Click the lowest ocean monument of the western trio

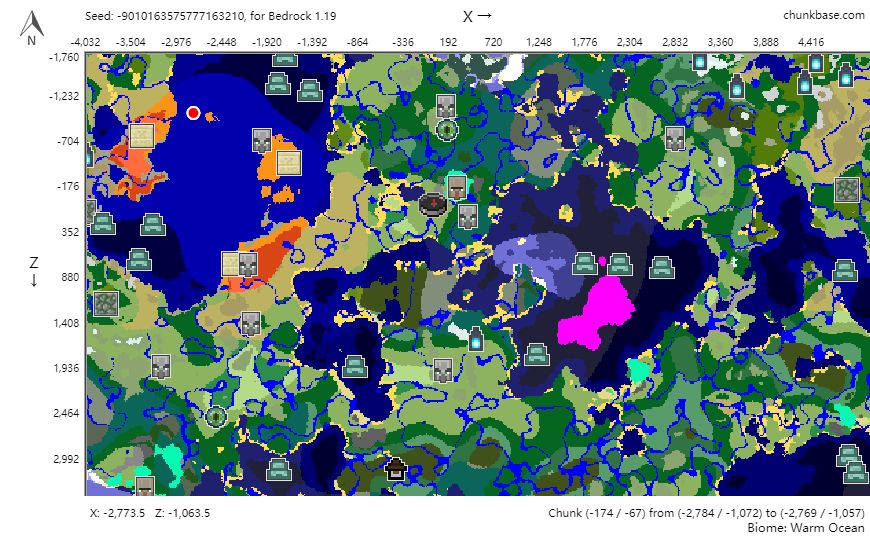(139, 260)
